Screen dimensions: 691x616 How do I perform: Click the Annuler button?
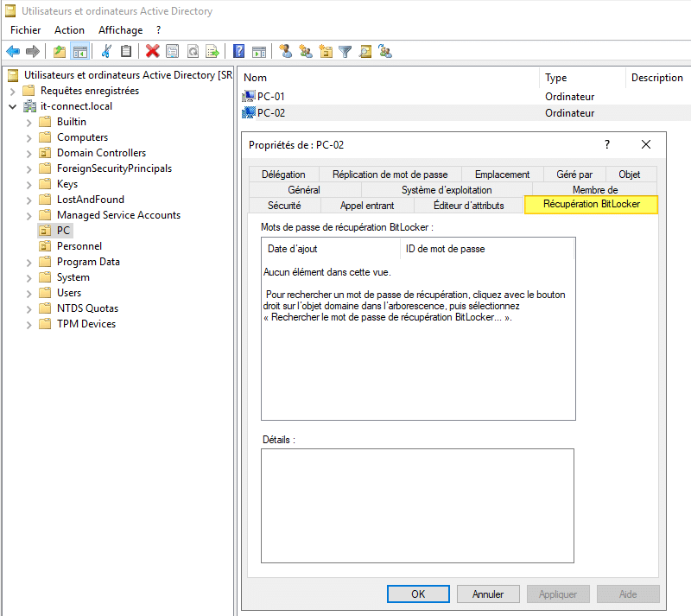pos(488,594)
